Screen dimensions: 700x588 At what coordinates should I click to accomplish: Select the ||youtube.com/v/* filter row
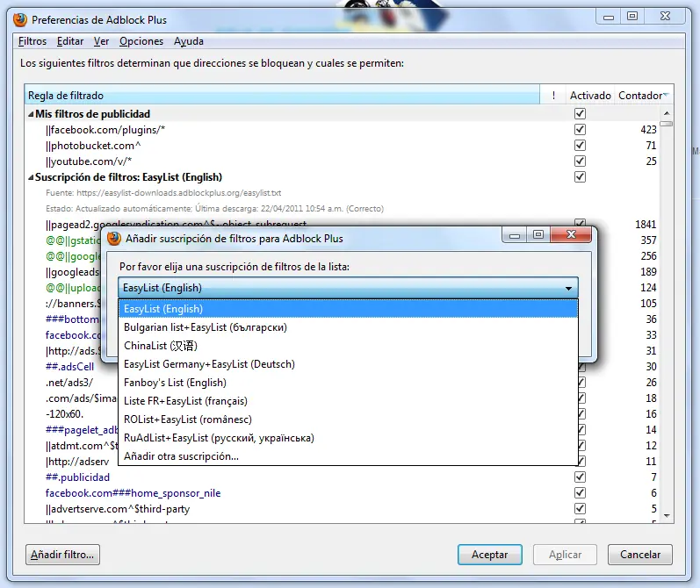342,161
